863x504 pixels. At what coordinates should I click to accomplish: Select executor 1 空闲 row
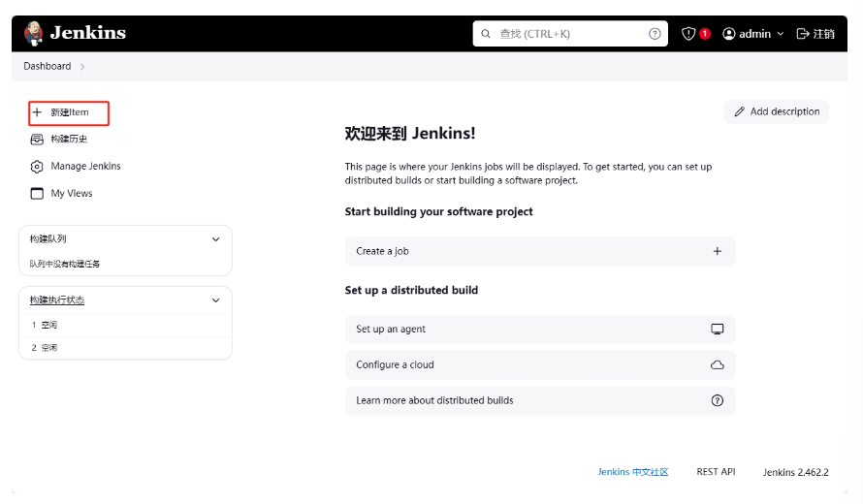(x=125, y=325)
